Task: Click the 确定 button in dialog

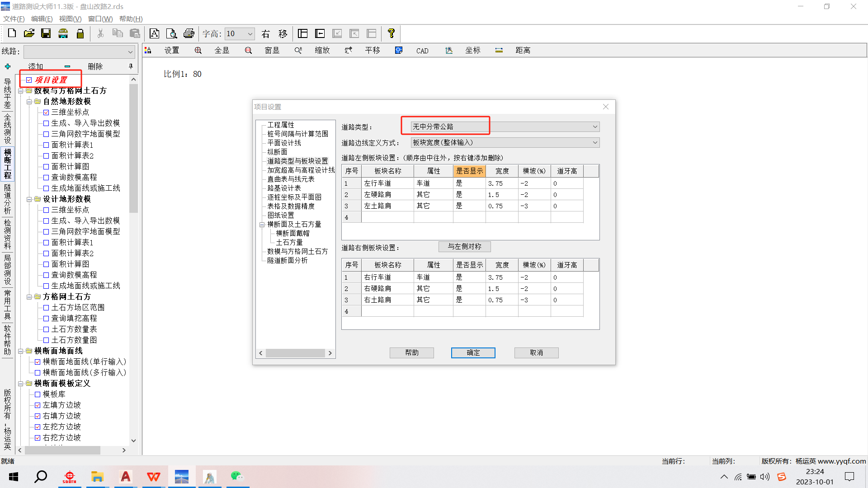Action: [473, 353]
